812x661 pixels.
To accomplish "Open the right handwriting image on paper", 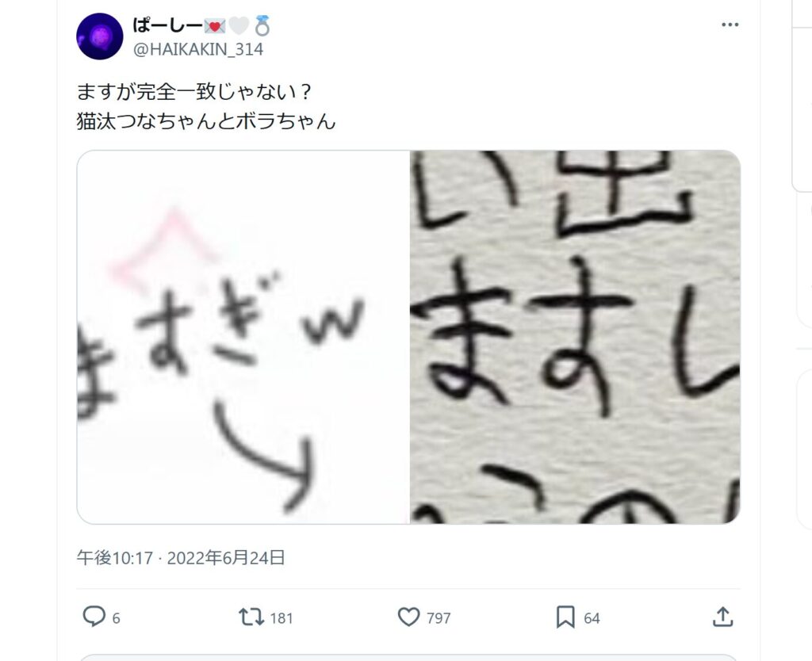I will click(x=576, y=337).
